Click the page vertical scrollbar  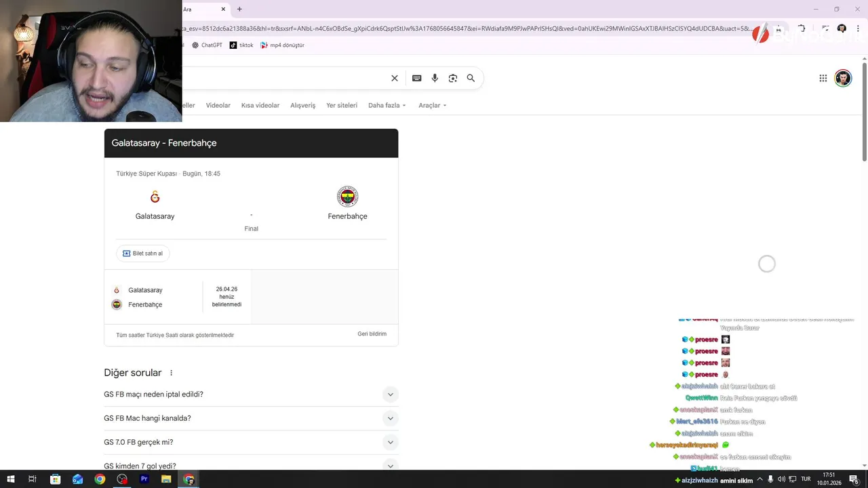coord(865,112)
